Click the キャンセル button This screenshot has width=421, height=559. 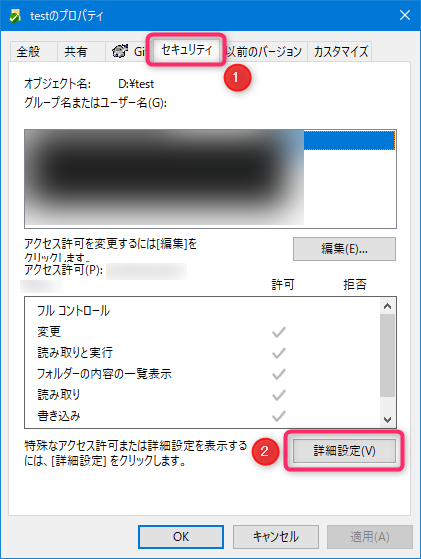tap(276, 537)
